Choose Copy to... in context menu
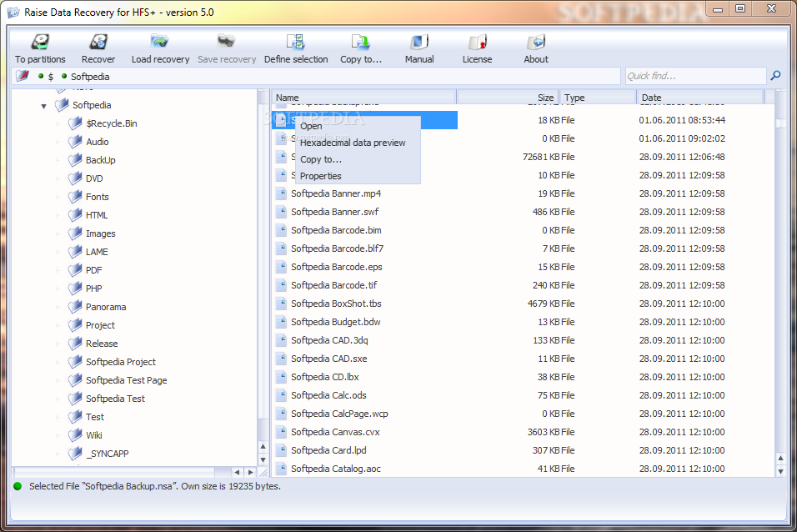Image resolution: width=797 pixels, height=532 pixels. click(x=358, y=159)
